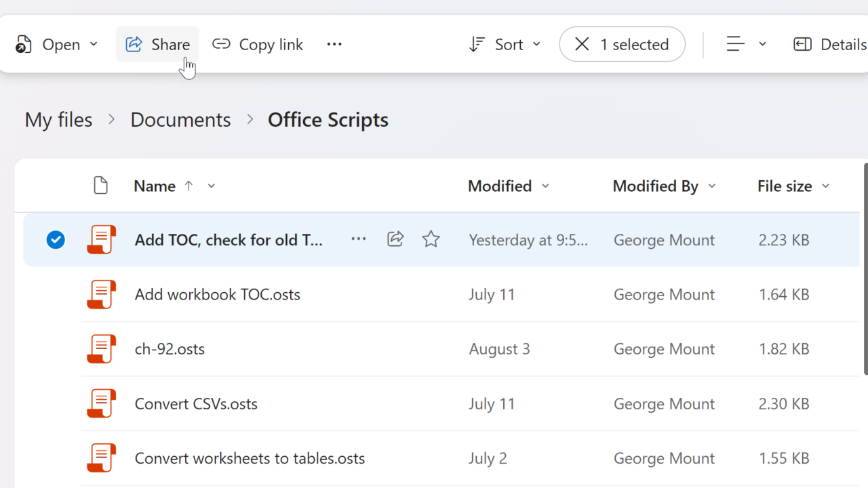Open the toolbar overflow ellipsis menu
Viewport: 868px width, 488px height.
coord(334,45)
